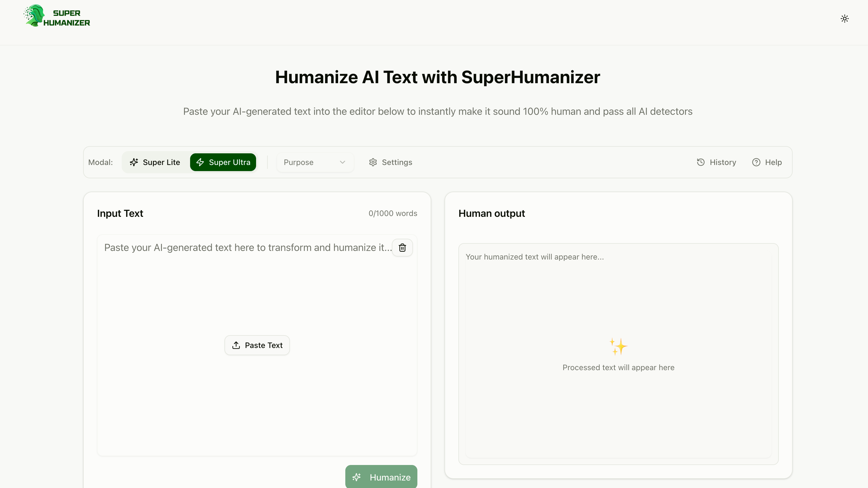Select the Super Ultra model option
Viewport: 868px width, 488px height.
pos(223,162)
